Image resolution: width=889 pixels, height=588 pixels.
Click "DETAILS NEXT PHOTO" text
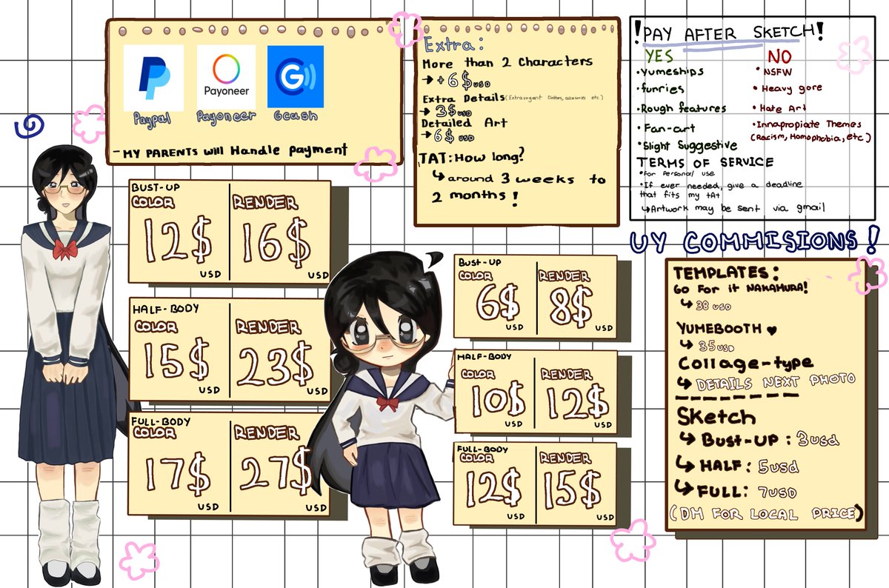coord(767,382)
